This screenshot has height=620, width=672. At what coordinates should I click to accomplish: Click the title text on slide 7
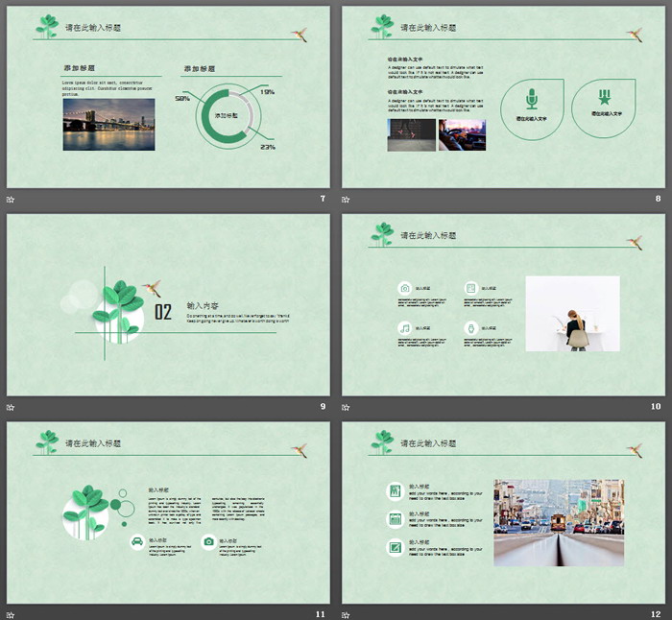click(x=93, y=29)
